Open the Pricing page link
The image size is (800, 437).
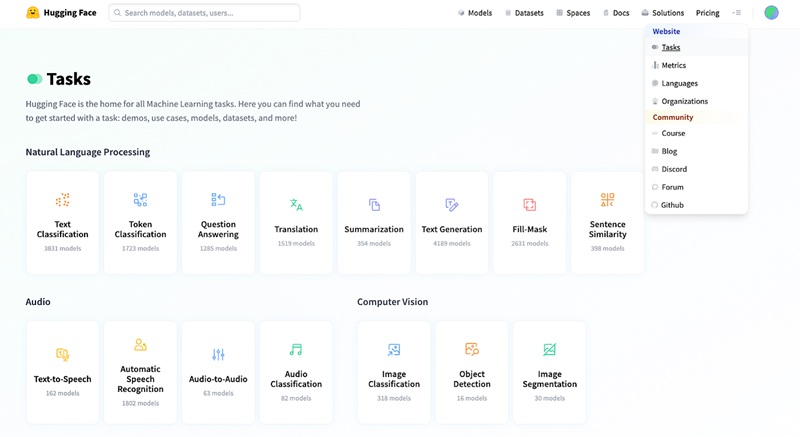[x=708, y=13]
